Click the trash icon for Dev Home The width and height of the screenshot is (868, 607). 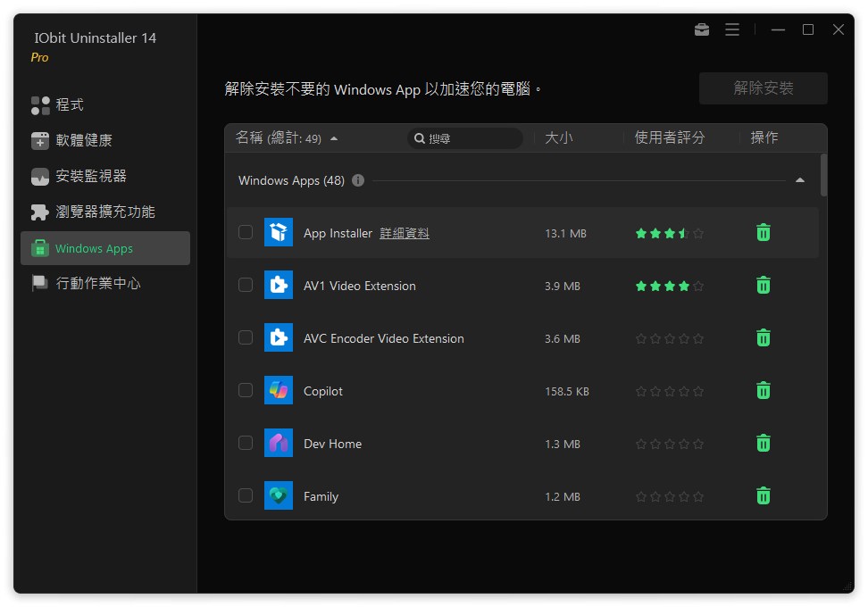[763, 444]
